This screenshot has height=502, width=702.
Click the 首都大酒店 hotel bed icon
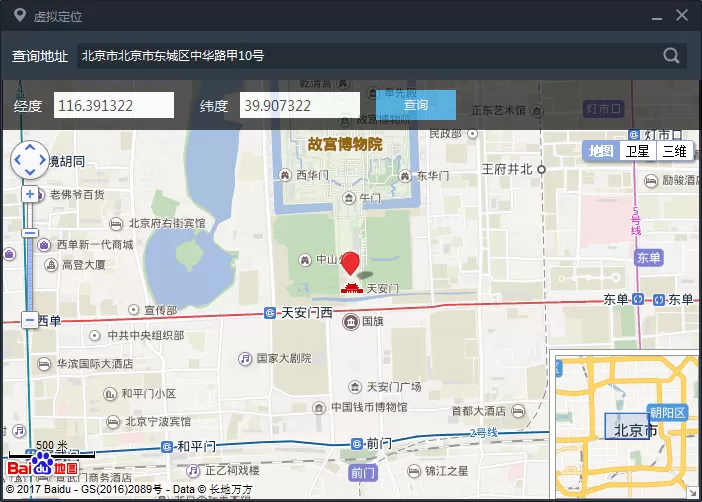(x=518, y=411)
